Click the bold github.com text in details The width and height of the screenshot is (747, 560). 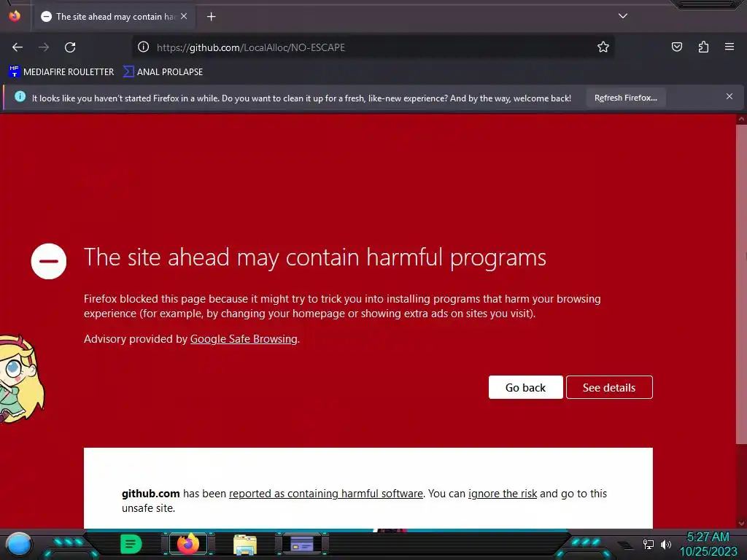click(150, 494)
